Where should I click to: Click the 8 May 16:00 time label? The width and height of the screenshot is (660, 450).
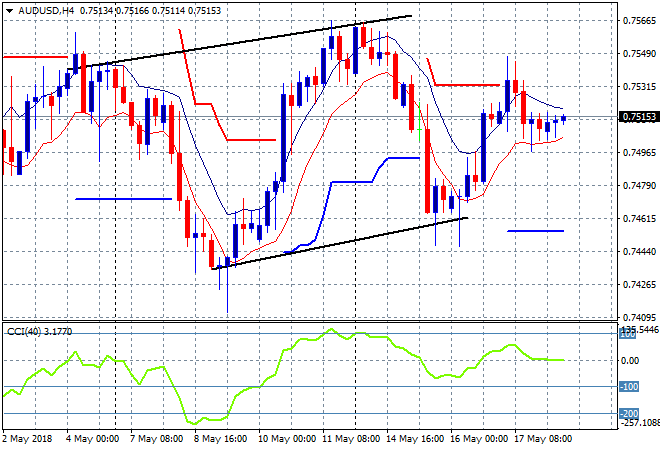pyautogui.click(x=220, y=439)
